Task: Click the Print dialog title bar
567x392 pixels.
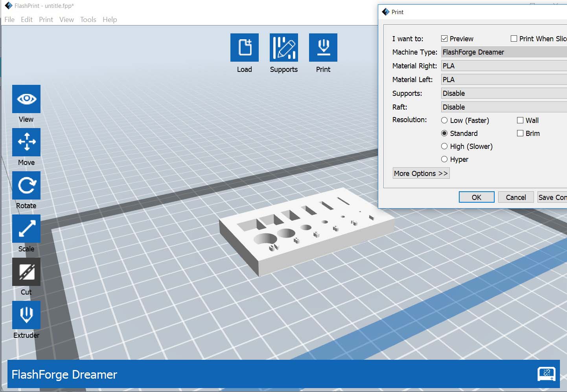Action: tap(473, 12)
